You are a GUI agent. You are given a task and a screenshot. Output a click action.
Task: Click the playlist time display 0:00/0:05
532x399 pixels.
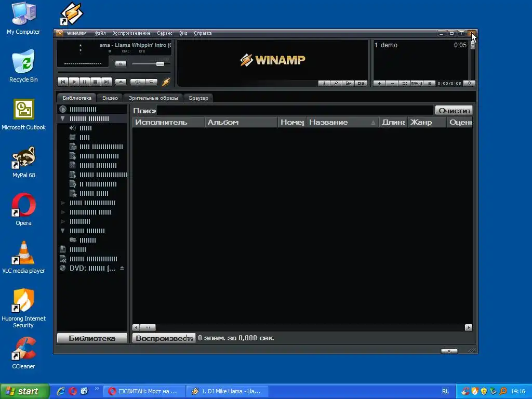pyautogui.click(x=449, y=83)
